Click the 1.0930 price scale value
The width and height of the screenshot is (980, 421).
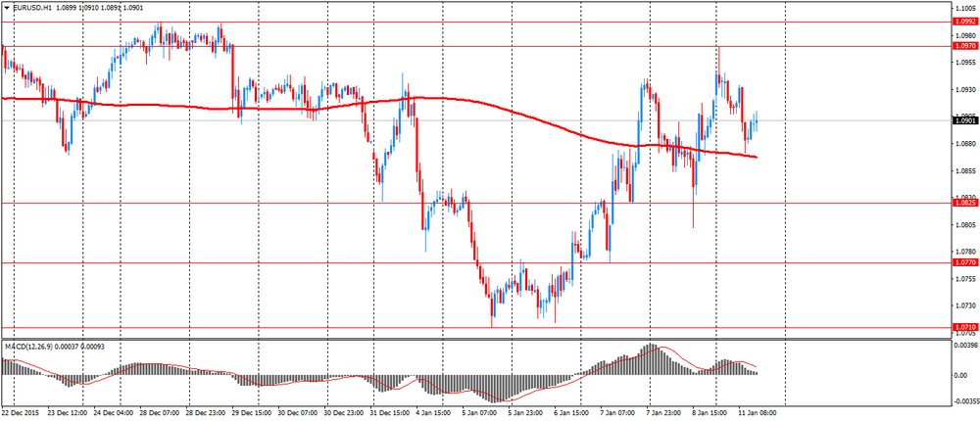[963, 89]
